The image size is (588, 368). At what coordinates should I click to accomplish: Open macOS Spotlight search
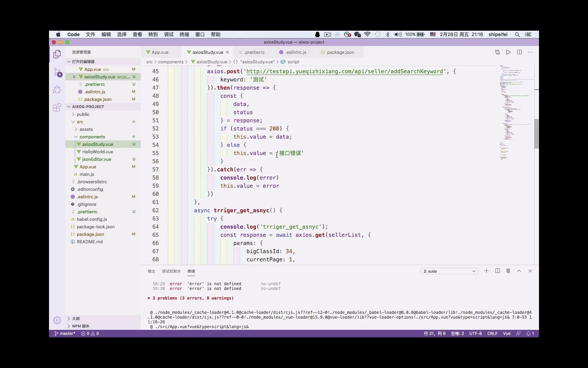[517, 34]
